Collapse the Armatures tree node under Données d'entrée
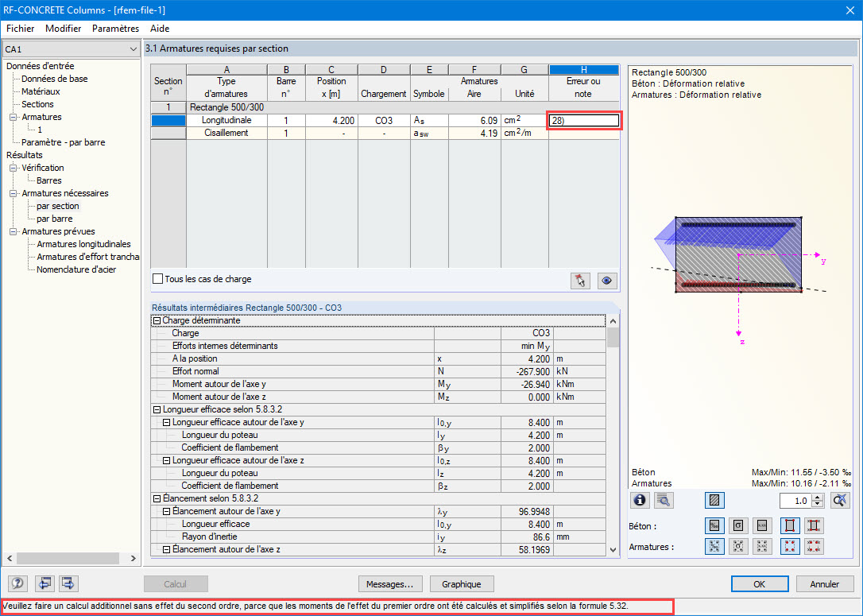863x616 pixels. pos(14,118)
